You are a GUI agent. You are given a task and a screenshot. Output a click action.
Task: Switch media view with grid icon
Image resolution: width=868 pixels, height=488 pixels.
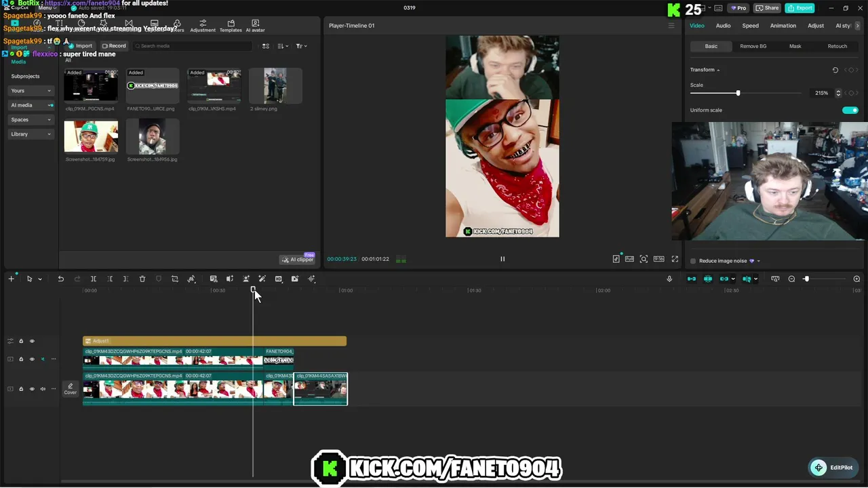[266, 46]
